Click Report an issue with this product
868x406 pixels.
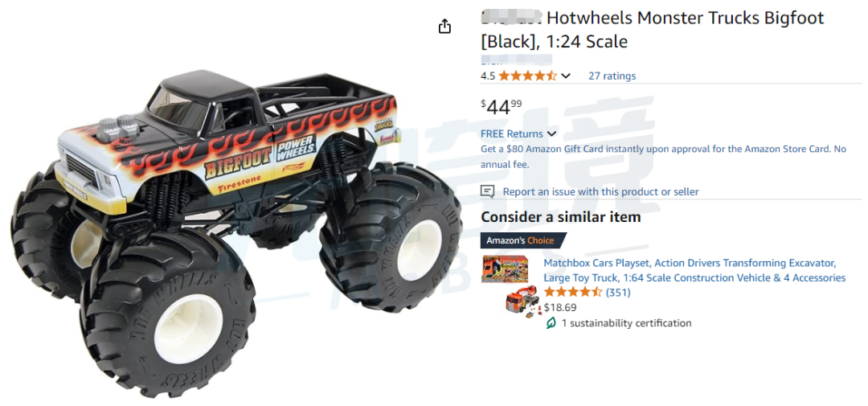(600, 191)
